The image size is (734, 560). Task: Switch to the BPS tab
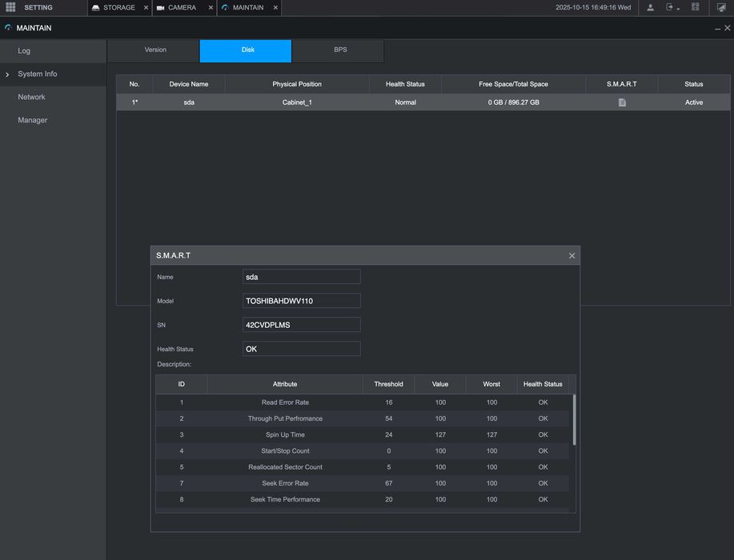pos(340,50)
